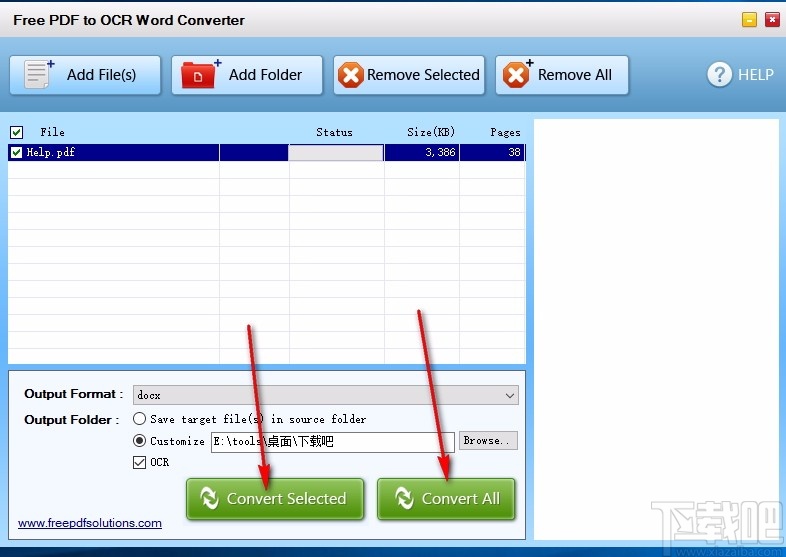Close the converter window
Screen dimensions: 786x557
tap(772, 20)
